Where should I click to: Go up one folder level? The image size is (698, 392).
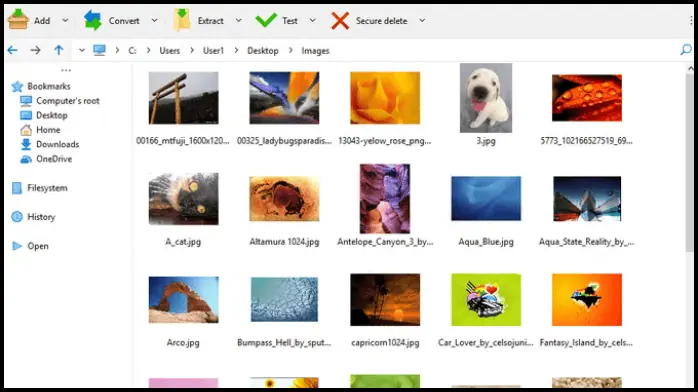coord(58,50)
